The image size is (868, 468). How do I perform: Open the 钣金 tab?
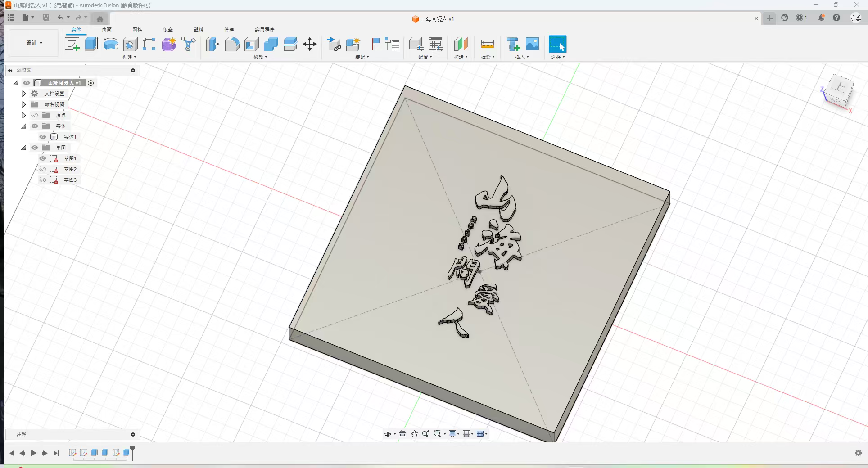168,30
